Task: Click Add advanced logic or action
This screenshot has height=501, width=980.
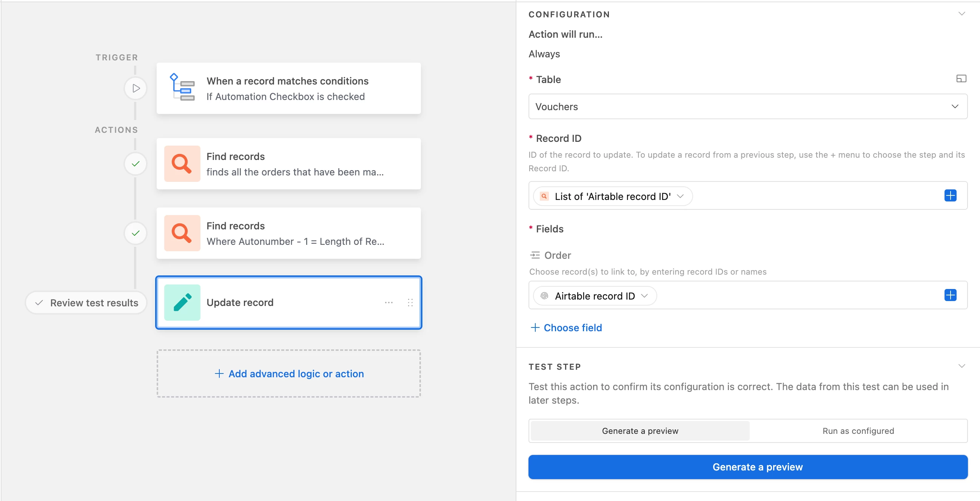Action: 289,373
